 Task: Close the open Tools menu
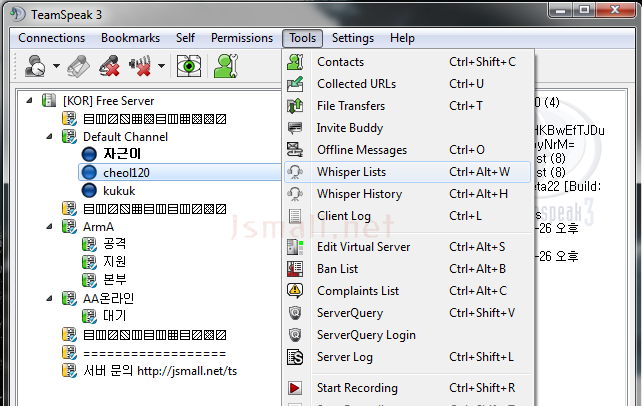tap(303, 38)
